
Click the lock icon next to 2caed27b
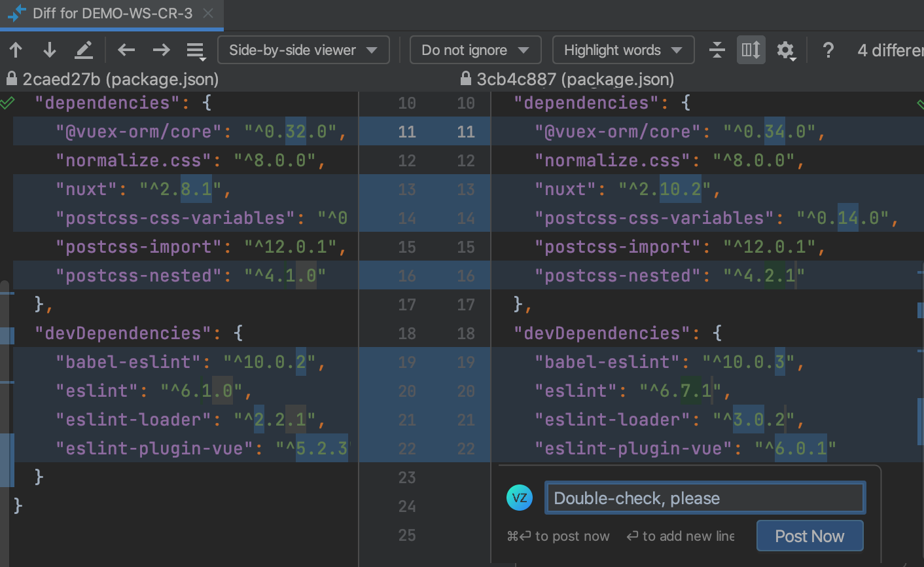pyautogui.click(x=10, y=79)
